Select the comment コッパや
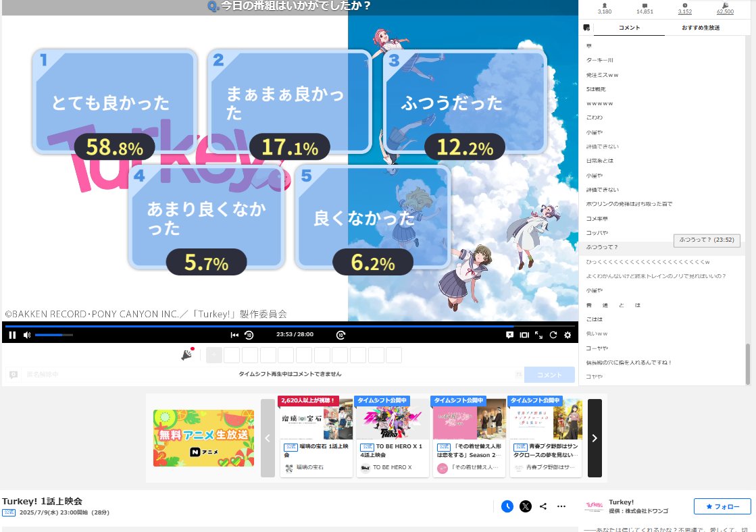The image size is (756, 532). pos(597,233)
